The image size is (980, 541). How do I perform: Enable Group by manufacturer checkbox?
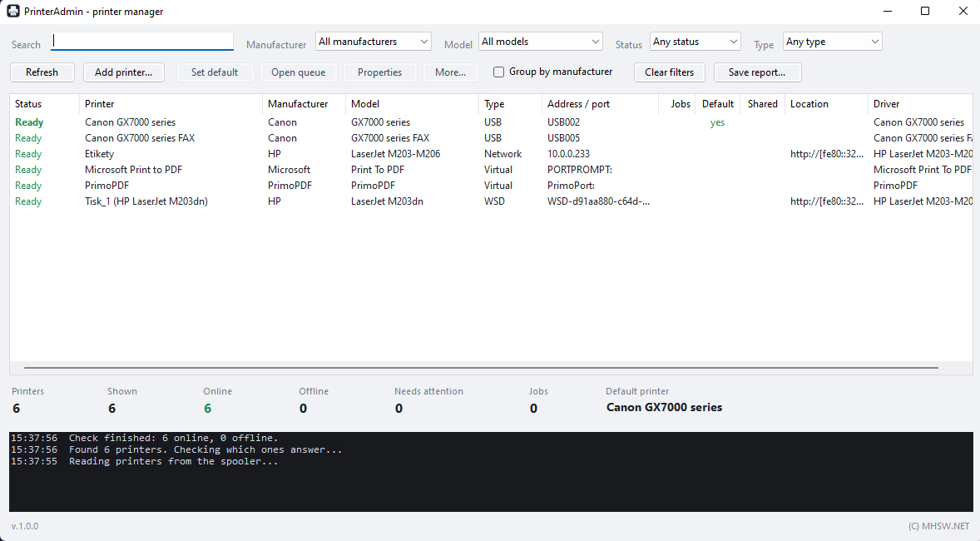click(499, 72)
